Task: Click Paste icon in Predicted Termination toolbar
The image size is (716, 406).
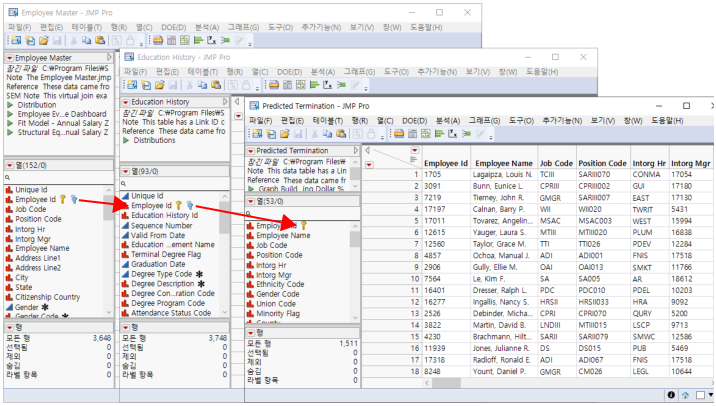Action: click(x=341, y=134)
